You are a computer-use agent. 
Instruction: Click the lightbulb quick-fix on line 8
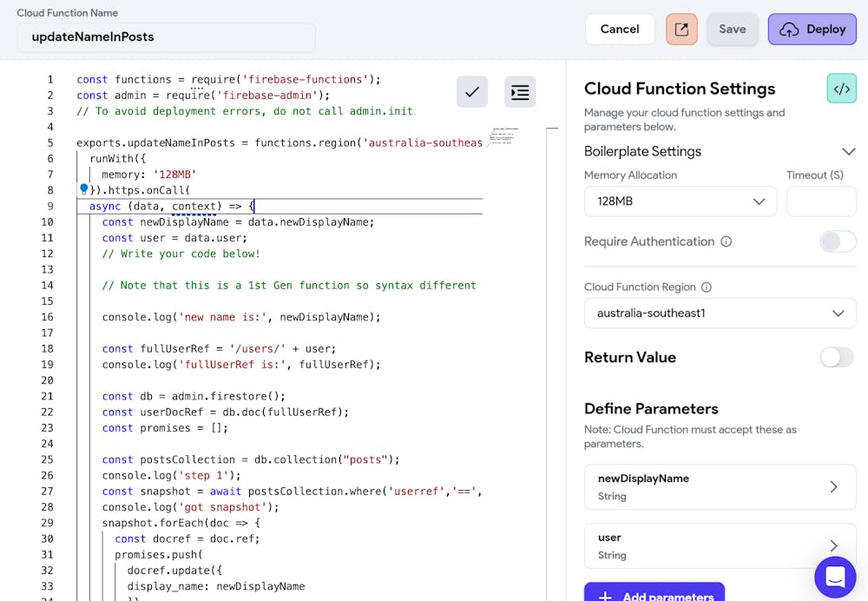click(x=83, y=188)
